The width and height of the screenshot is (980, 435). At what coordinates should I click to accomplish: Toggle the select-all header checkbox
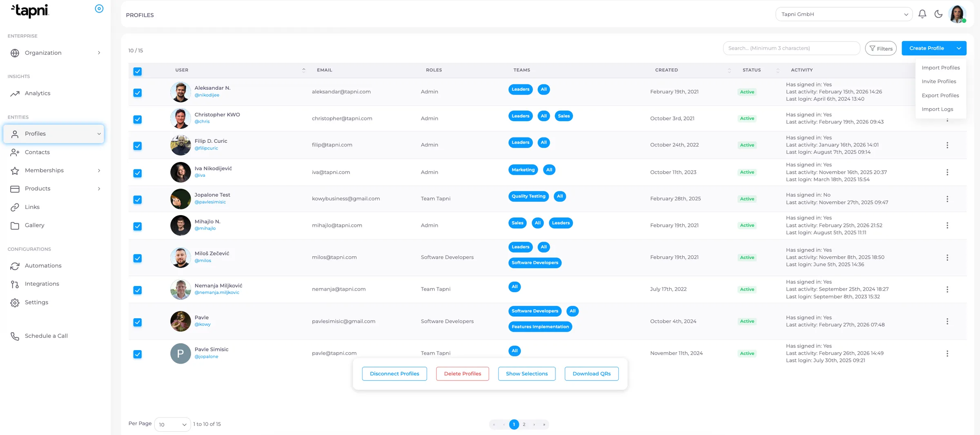[x=138, y=71]
